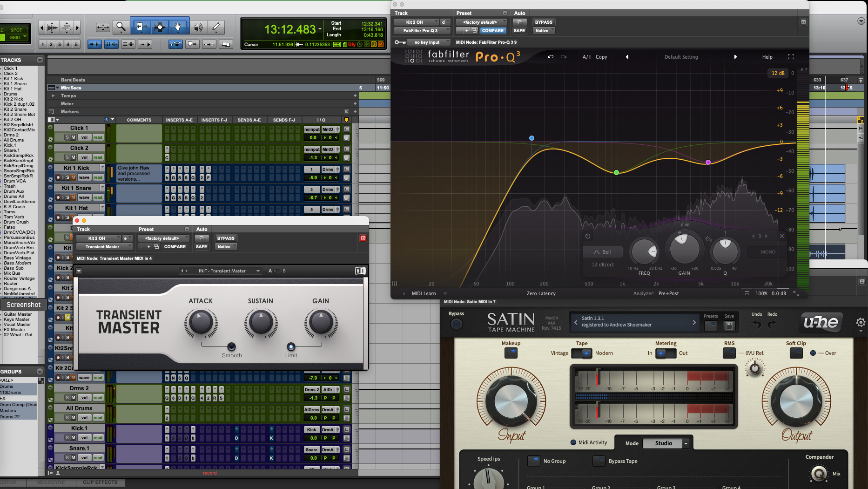868x489 pixels.
Task: Select the Pencil tool
Action: point(216,27)
